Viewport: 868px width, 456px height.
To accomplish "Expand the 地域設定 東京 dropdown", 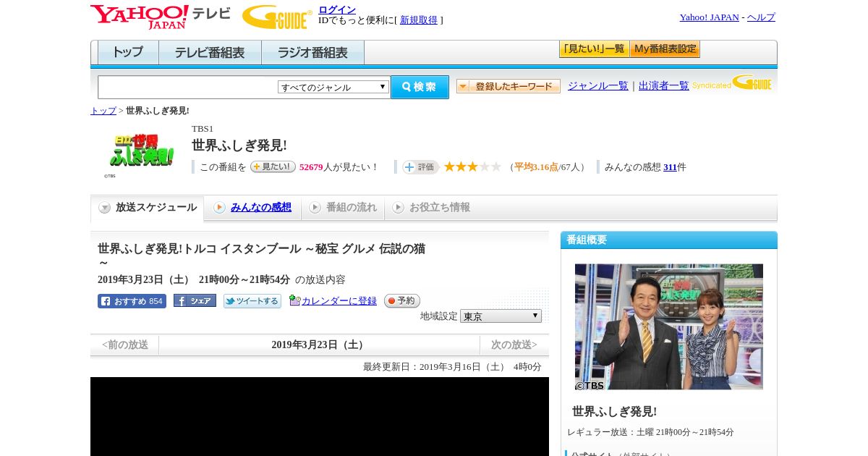I will point(501,316).
